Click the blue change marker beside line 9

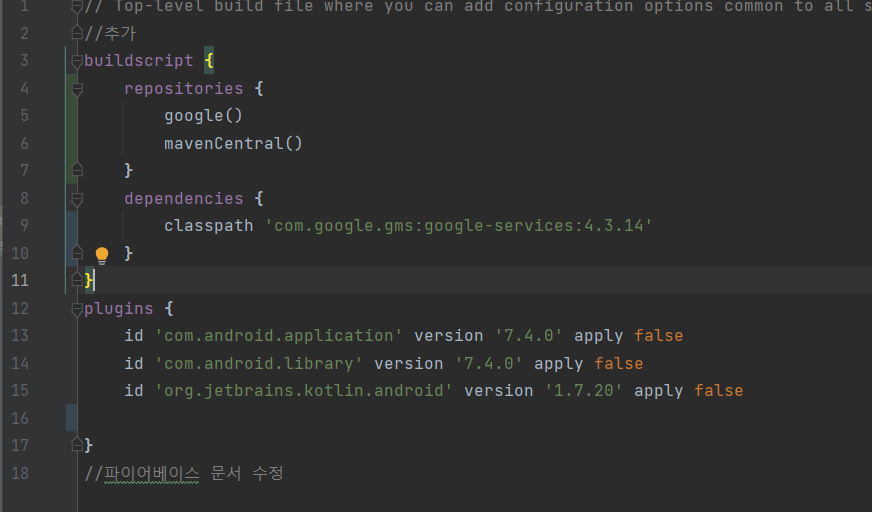click(71, 226)
